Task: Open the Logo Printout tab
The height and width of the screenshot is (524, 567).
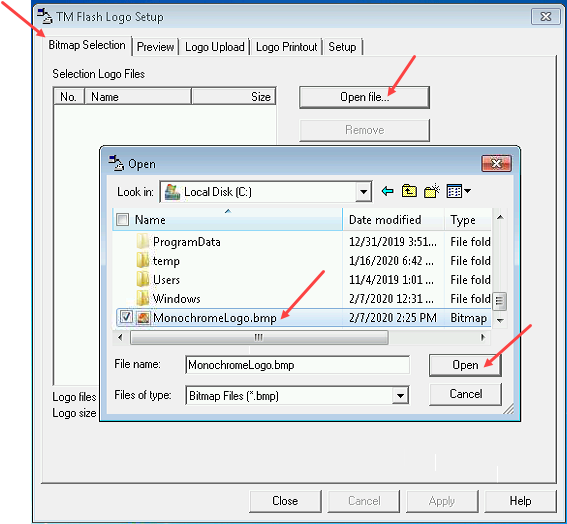Action: click(x=286, y=47)
